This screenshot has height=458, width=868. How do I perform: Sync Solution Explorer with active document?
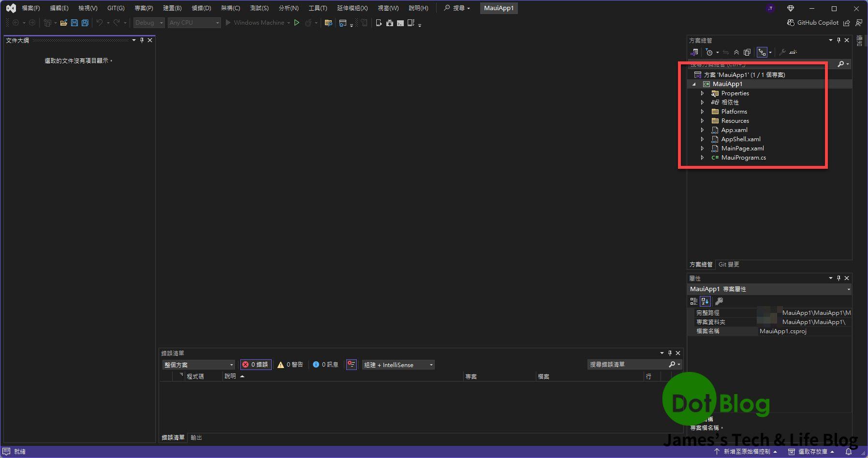point(726,52)
